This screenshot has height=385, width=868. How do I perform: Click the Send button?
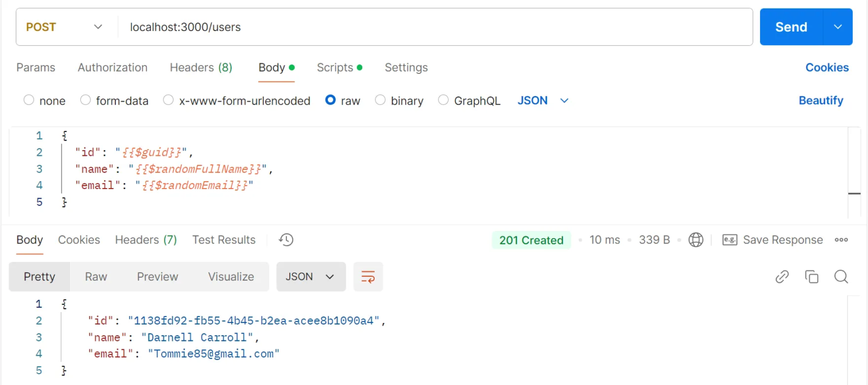[791, 27]
